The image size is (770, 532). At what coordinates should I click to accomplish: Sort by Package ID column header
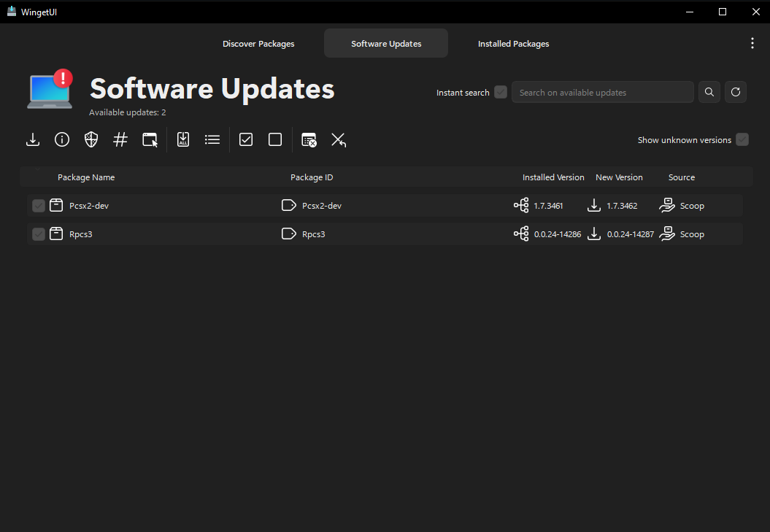point(312,177)
